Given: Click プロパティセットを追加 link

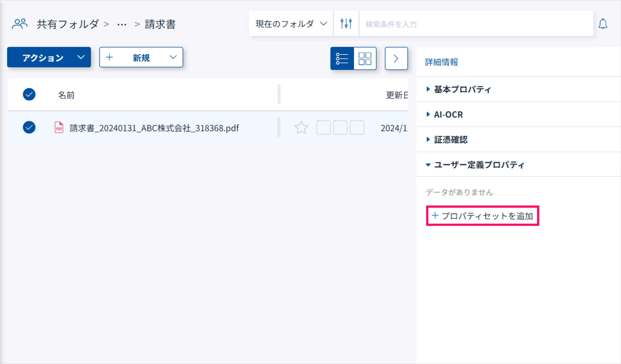Looking at the screenshot, I should point(482,216).
